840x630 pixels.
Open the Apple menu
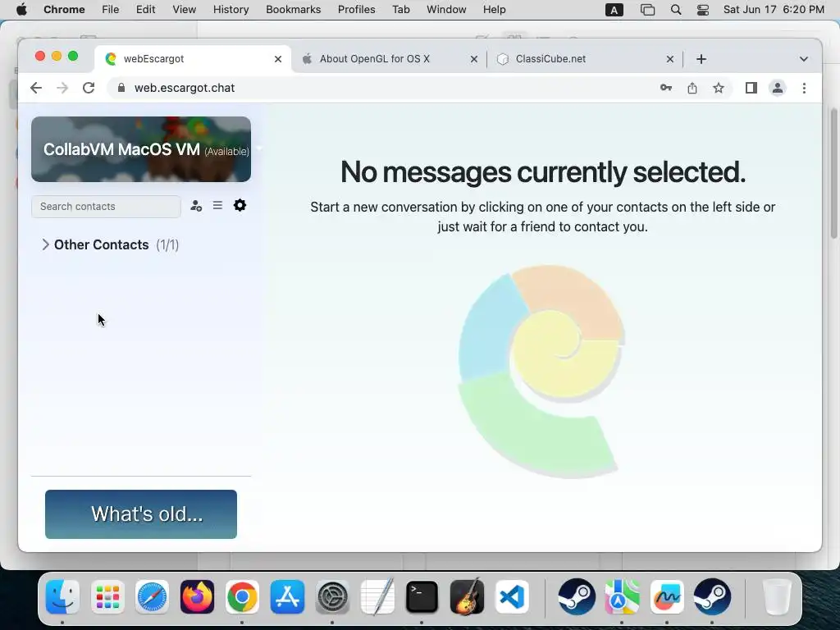[21, 10]
